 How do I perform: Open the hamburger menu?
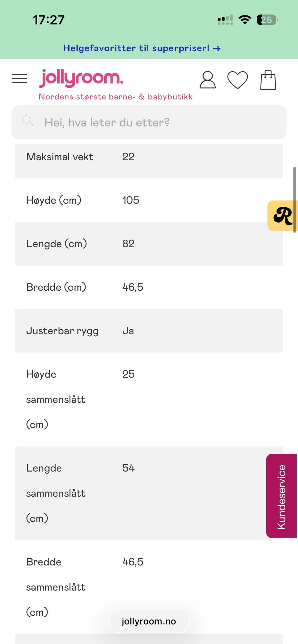click(x=20, y=79)
